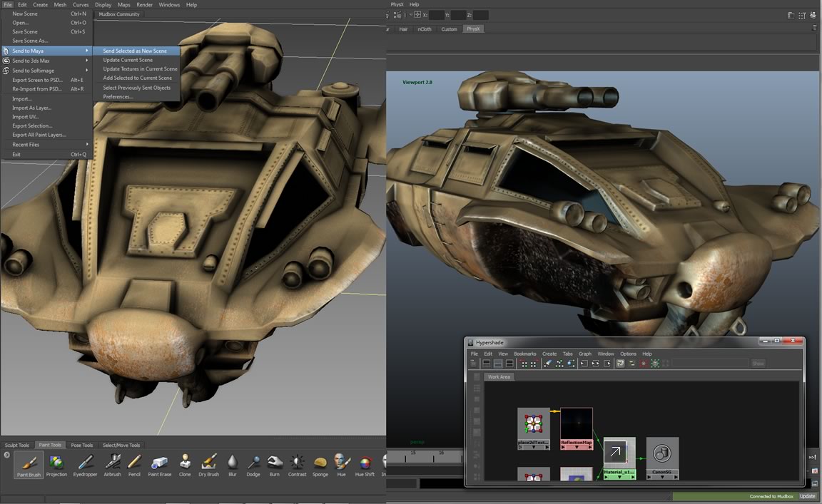Expand the Mudbox tool tray arrow
Viewport: 822px width, 504px height.
7,455
